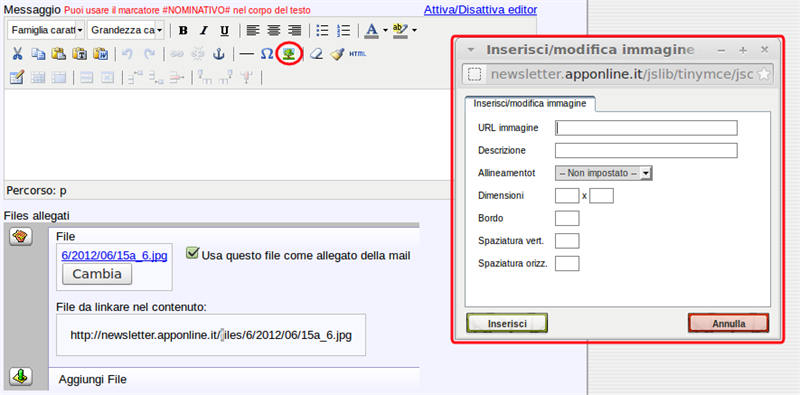
Task: Click the Spaziatura vert. field
Action: pos(567,240)
